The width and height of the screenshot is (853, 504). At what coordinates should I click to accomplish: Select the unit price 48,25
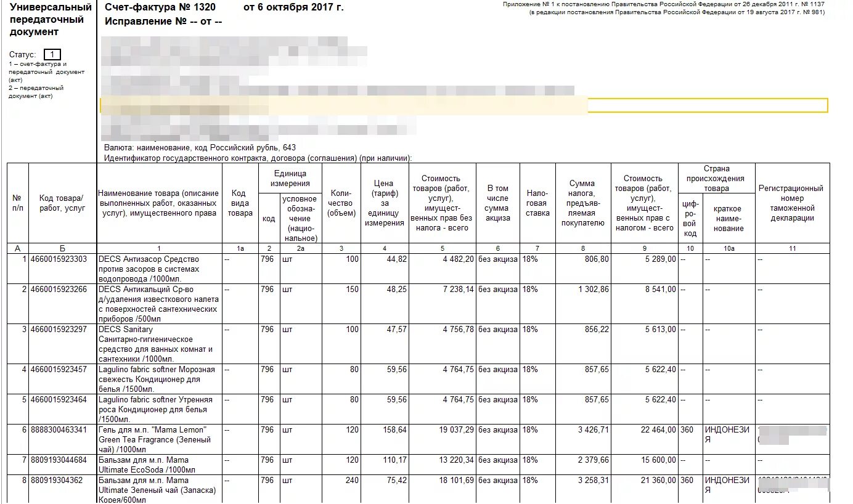click(x=396, y=290)
